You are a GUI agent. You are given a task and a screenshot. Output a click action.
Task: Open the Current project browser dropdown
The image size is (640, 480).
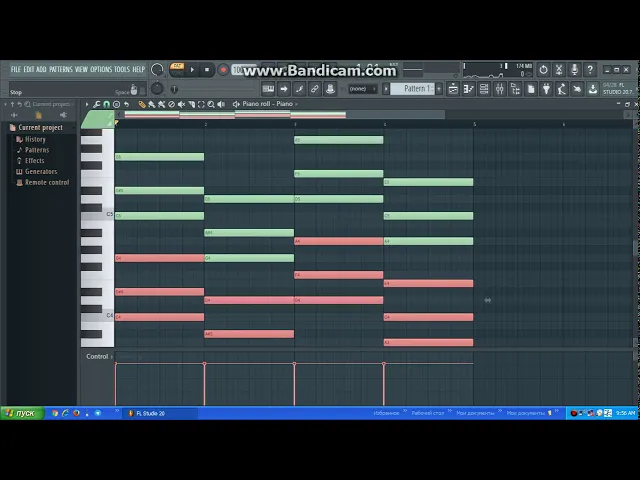[x=52, y=104]
